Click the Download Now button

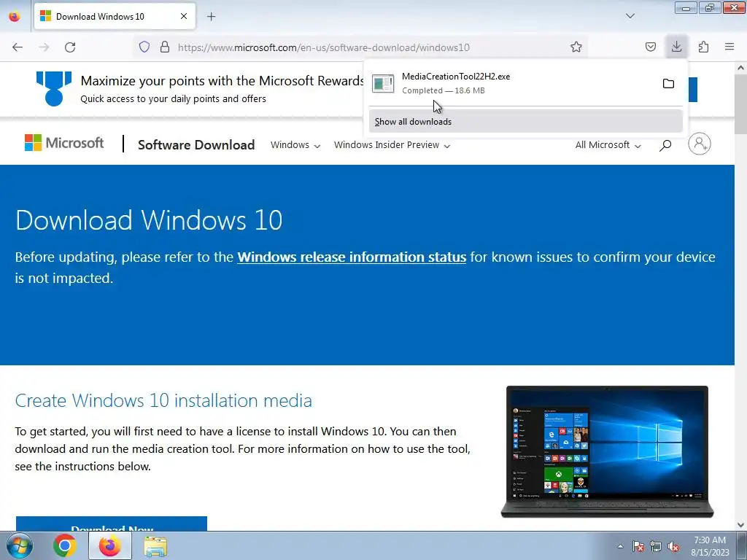[112, 524]
